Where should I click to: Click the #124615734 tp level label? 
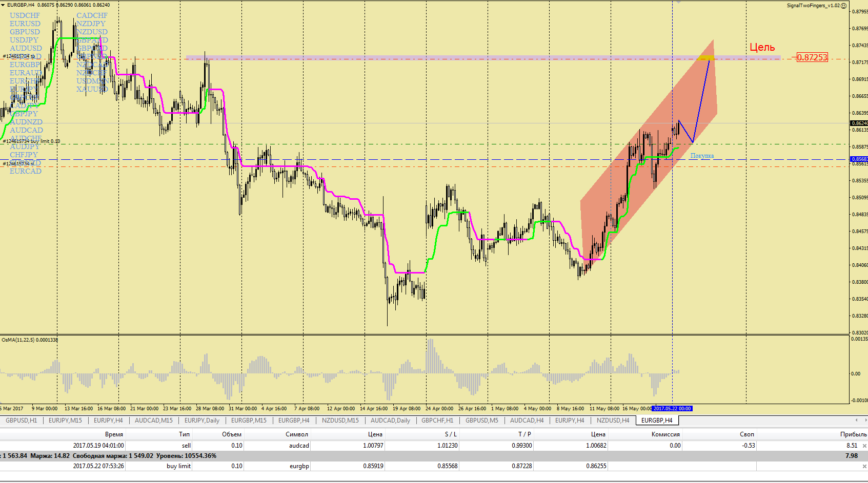click(19, 56)
